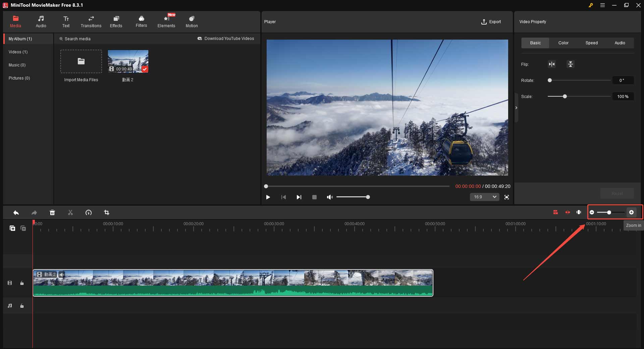Open the Motion effects panel
The height and width of the screenshot is (349, 644).
[192, 21]
